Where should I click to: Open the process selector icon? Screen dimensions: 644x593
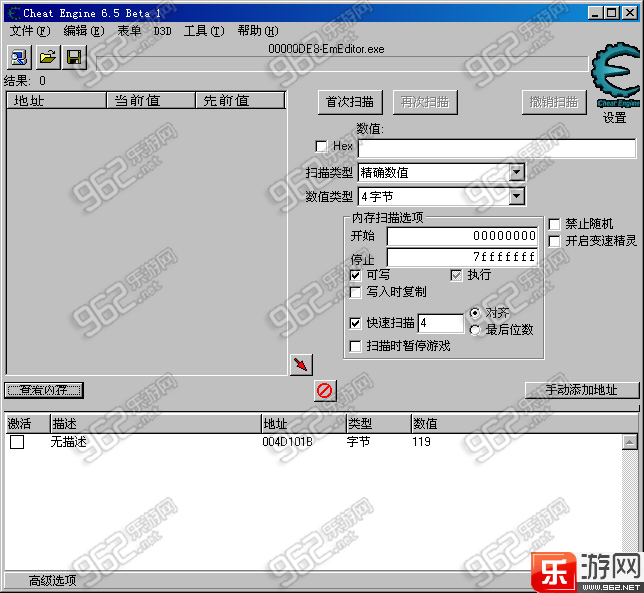pos(19,57)
